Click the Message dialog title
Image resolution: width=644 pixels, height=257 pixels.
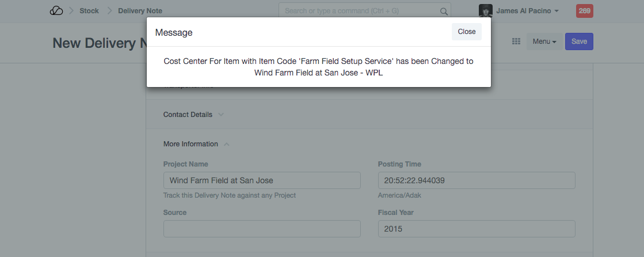point(174,32)
